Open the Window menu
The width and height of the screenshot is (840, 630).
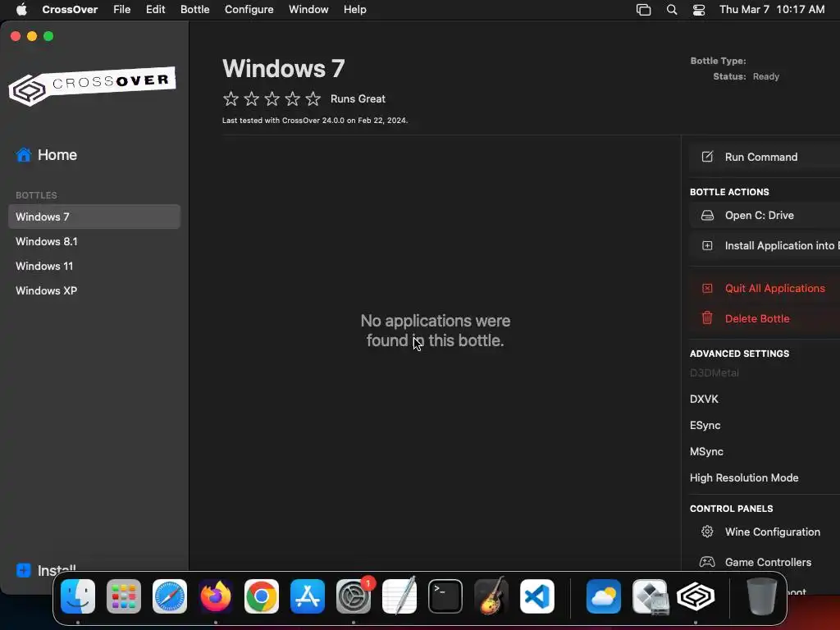(308, 9)
